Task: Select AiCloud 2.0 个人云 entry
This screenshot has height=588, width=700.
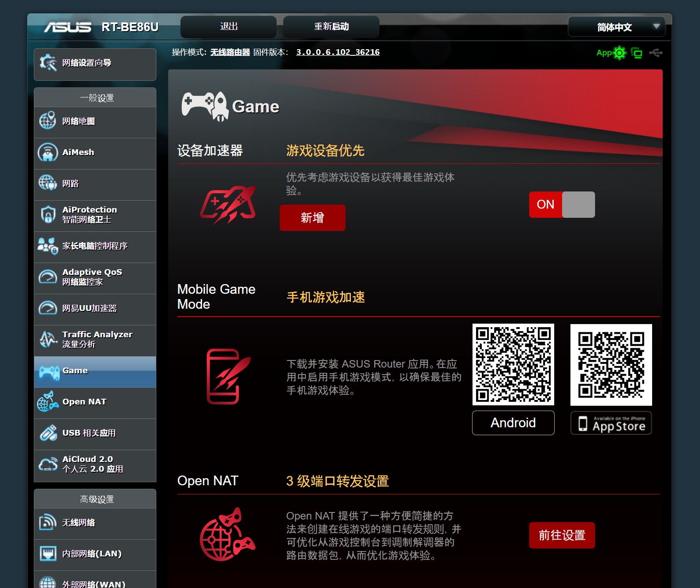Action: tap(95, 465)
